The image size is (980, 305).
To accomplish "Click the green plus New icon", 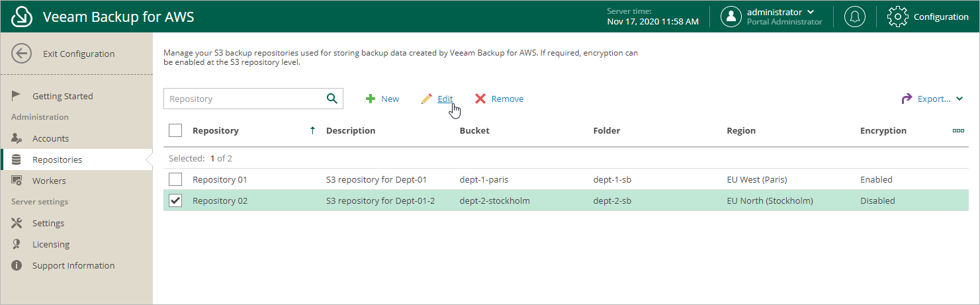I will [371, 99].
